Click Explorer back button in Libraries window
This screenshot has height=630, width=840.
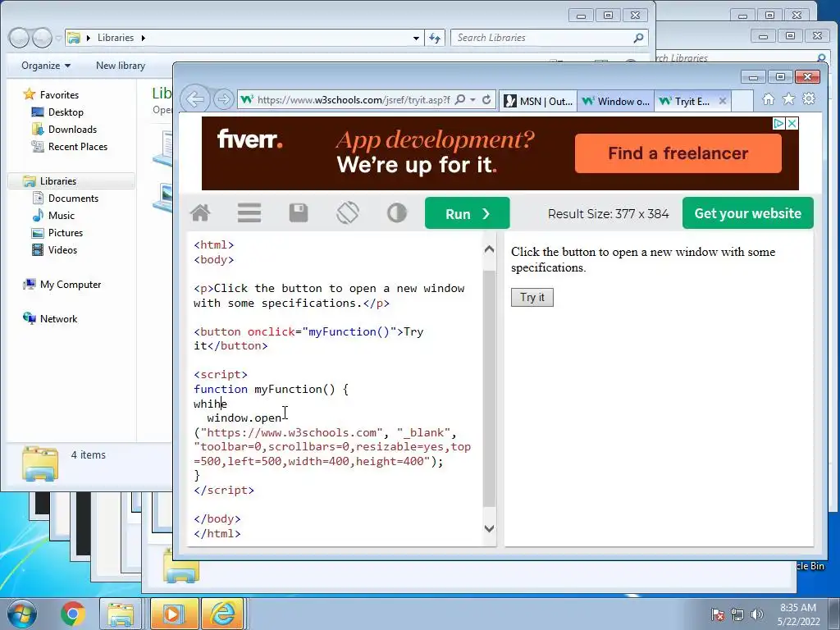(20, 38)
